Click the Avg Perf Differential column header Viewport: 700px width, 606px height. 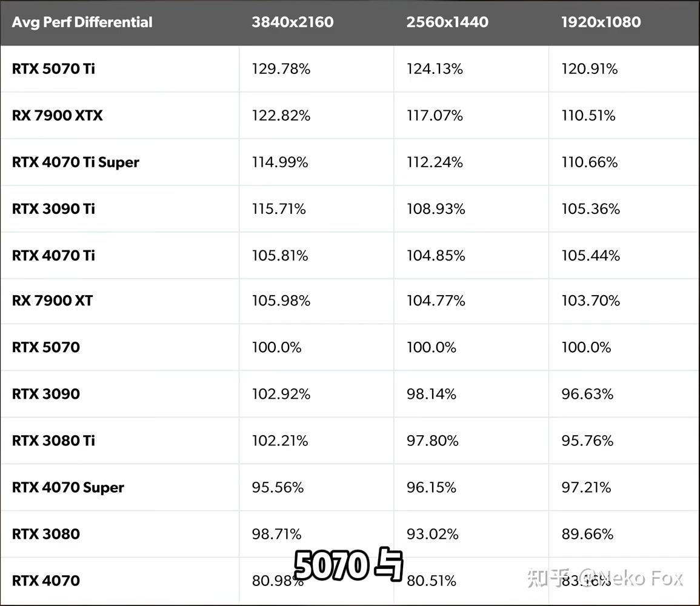[82, 22]
